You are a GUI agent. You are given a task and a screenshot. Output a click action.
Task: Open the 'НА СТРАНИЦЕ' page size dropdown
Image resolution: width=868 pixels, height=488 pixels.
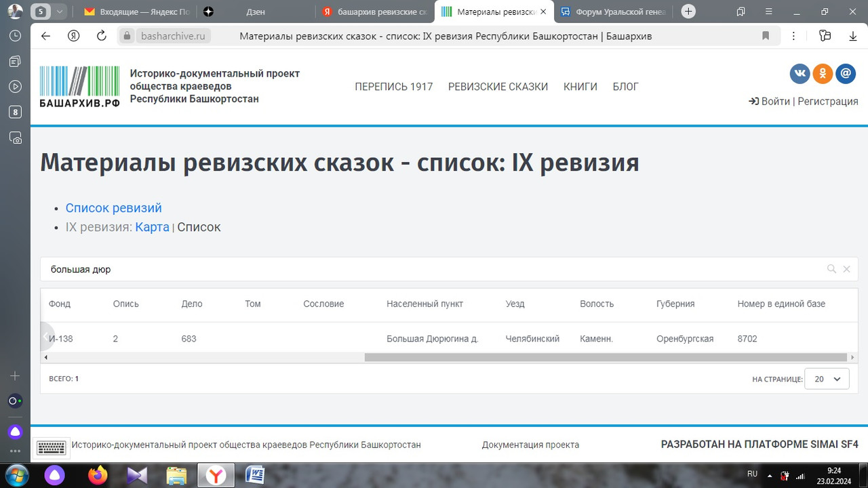tap(826, 379)
